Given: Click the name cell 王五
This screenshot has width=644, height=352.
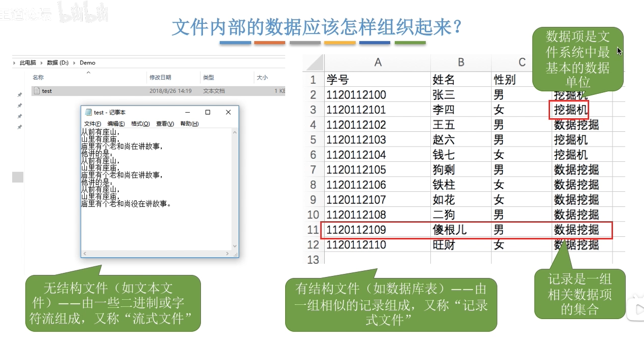Looking at the screenshot, I should 461,125.
